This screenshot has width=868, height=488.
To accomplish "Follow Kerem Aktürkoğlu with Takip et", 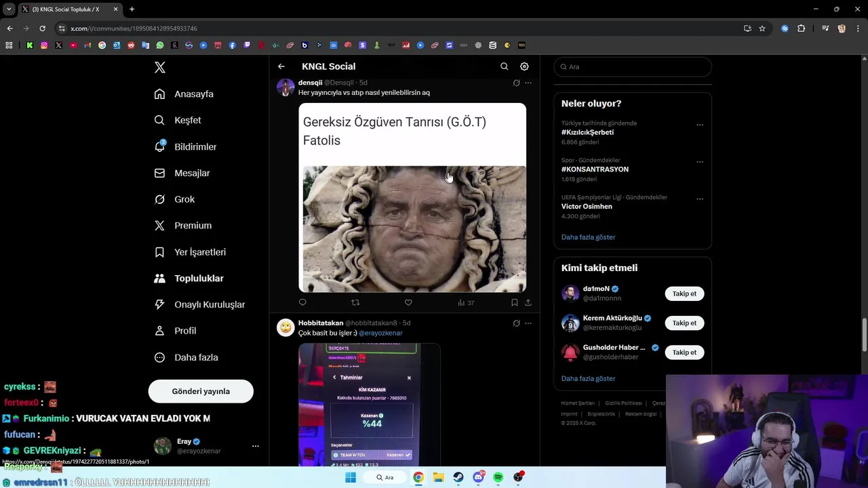I will (684, 323).
